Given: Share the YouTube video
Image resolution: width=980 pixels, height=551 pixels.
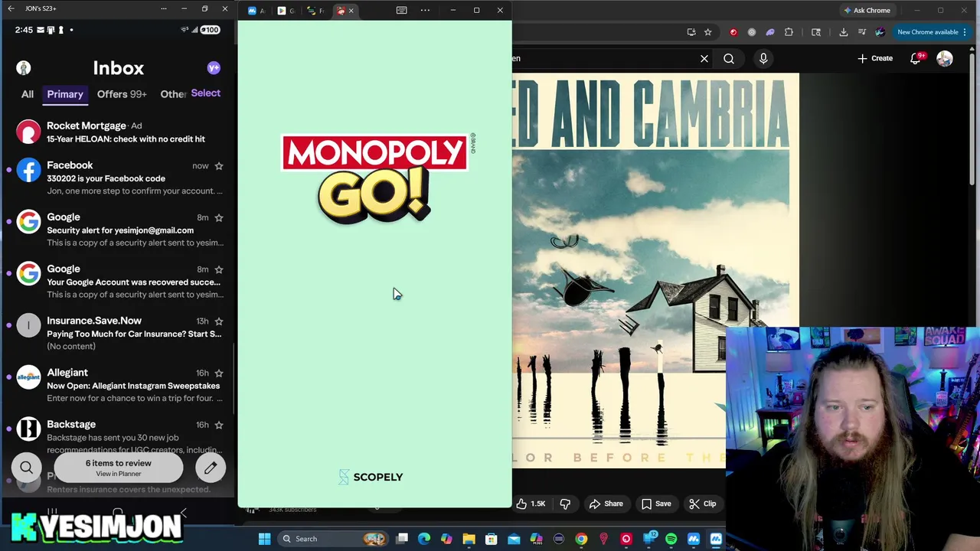Looking at the screenshot, I should 606,504.
